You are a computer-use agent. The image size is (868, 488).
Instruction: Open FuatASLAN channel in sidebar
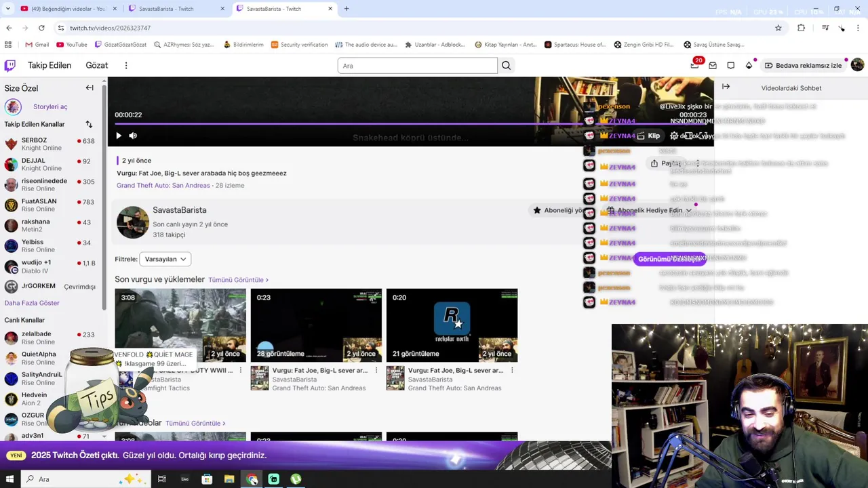click(50, 205)
